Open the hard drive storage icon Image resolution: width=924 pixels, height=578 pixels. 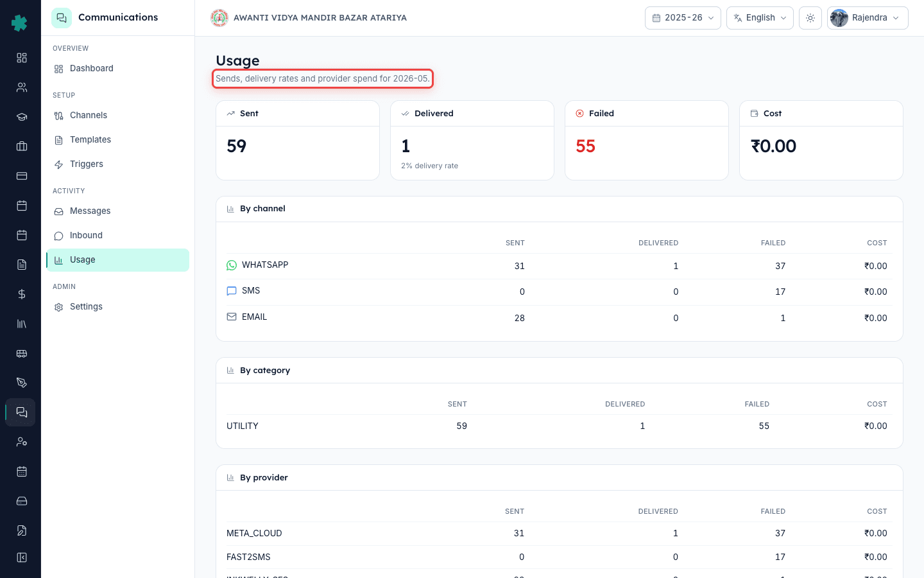click(x=22, y=501)
